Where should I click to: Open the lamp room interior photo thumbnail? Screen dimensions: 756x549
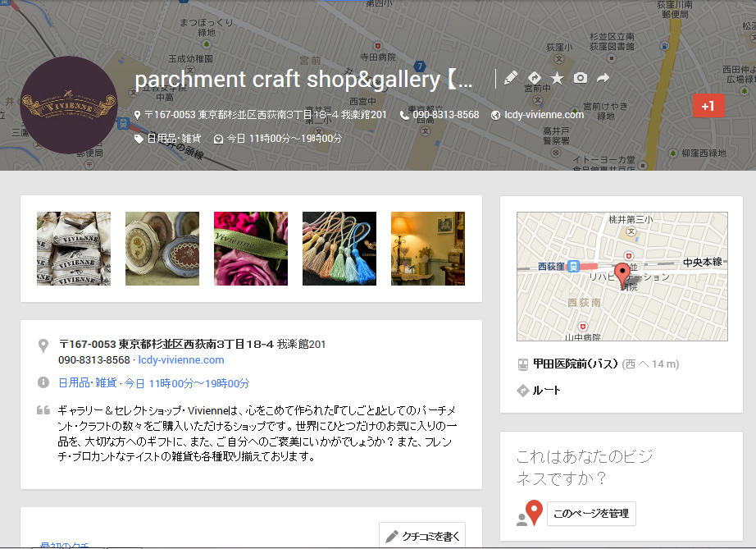tap(428, 249)
